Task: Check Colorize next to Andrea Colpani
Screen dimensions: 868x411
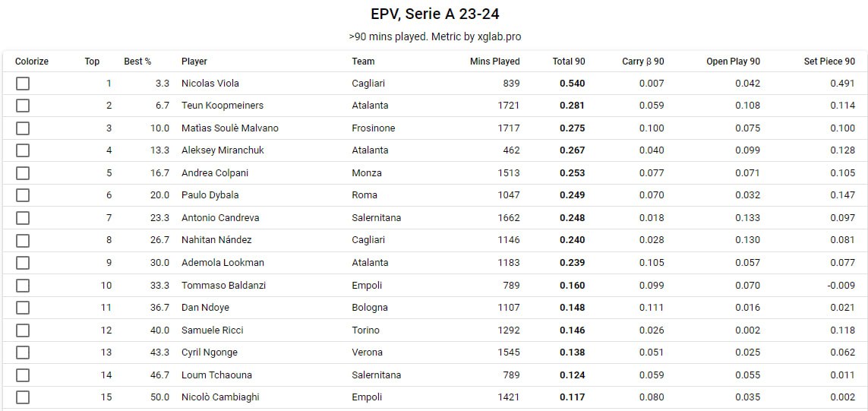Action: tap(23, 173)
